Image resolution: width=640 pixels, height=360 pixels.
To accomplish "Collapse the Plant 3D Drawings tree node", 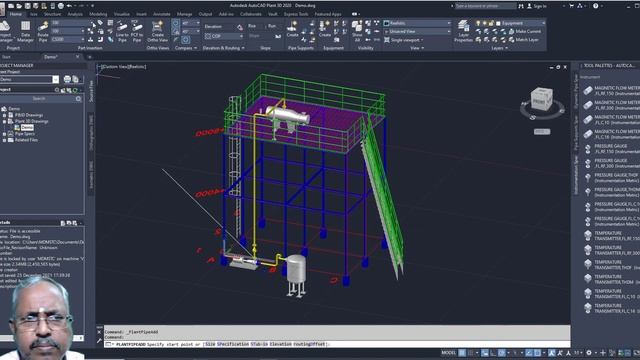I will tap(4, 121).
